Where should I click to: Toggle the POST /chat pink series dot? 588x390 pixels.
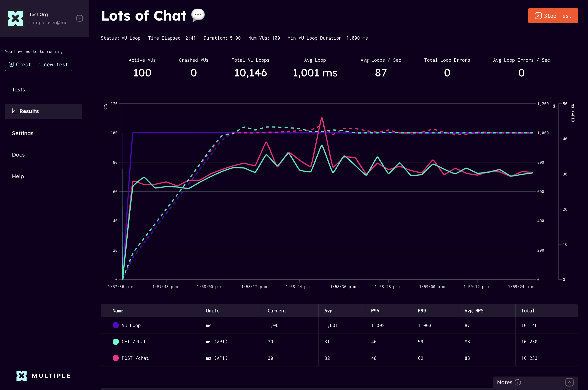tap(116, 358)
